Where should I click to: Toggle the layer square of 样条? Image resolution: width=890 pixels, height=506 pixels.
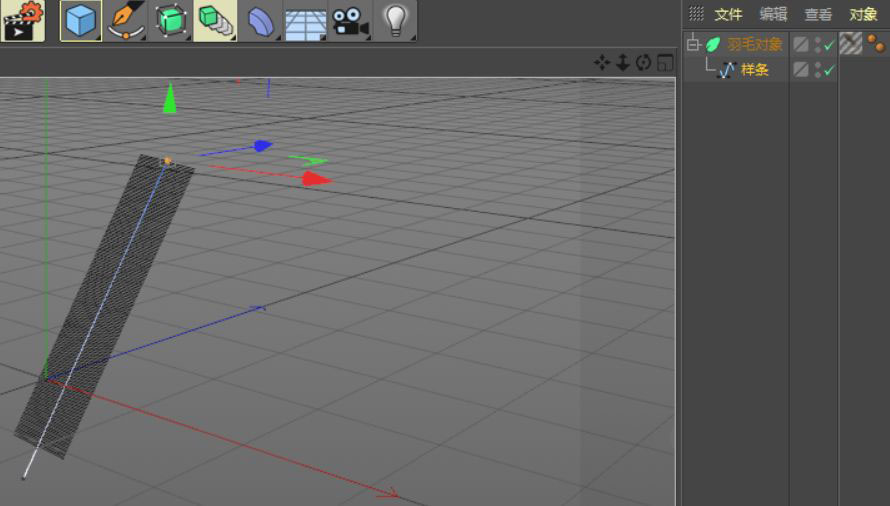[x=801, y=70]
